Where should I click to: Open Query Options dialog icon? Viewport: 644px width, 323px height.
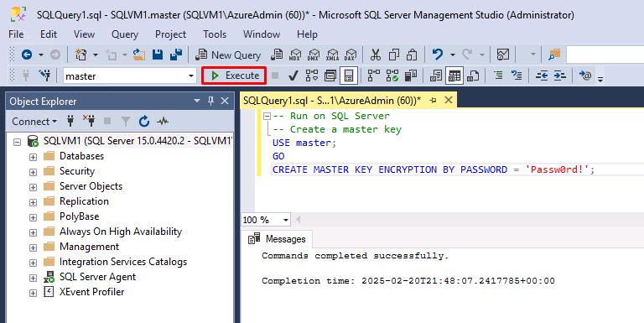pos(330,76)
